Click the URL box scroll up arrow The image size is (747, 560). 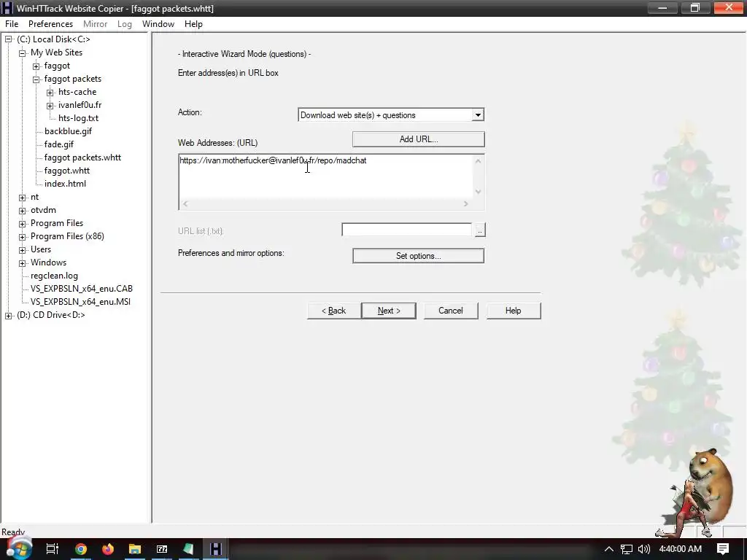click(478, 161)
